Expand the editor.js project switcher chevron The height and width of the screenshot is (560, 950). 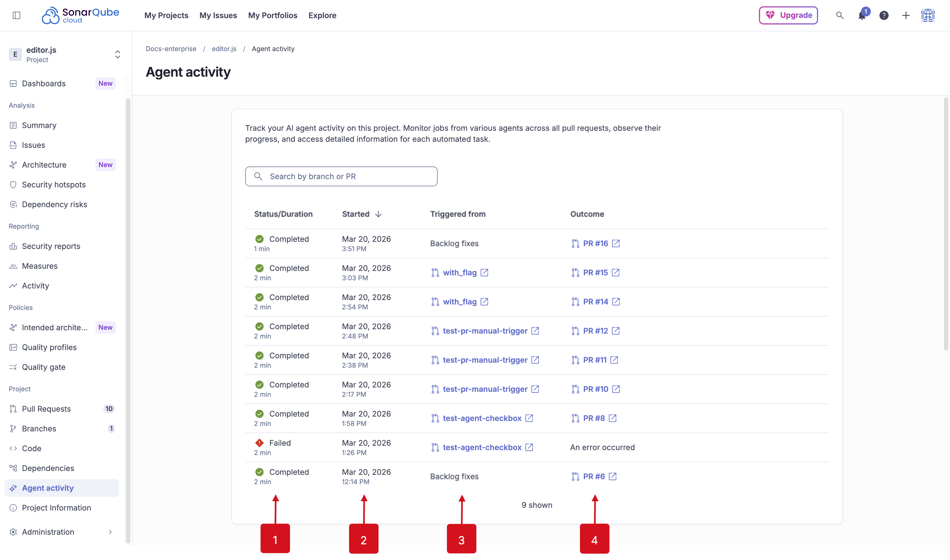click(x=117, y=54)
